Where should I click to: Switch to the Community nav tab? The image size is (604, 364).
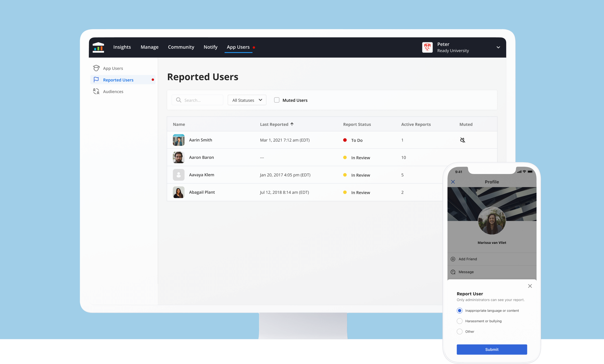[181, 47]
